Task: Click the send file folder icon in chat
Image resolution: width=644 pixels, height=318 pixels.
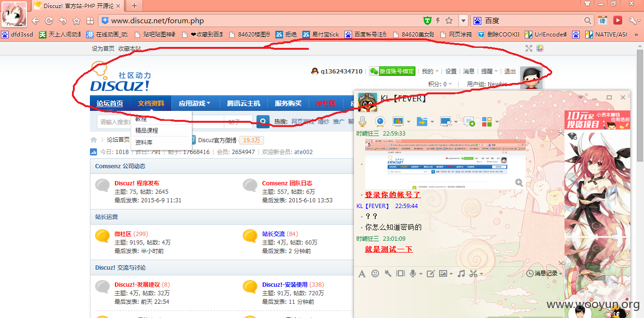Action: pos(422,121)
